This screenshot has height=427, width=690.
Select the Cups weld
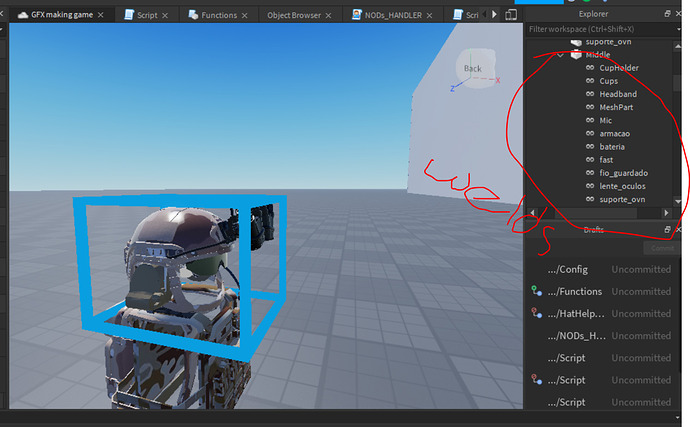click(x=609, y=81)
